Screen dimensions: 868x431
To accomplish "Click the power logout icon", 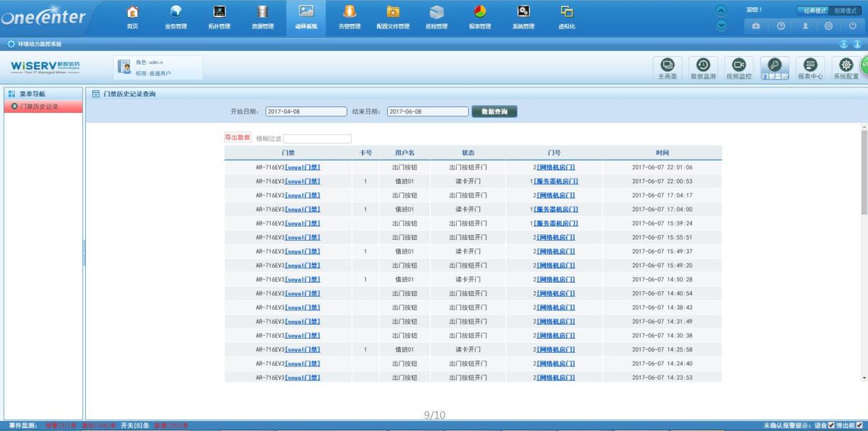I will point(852,26).
